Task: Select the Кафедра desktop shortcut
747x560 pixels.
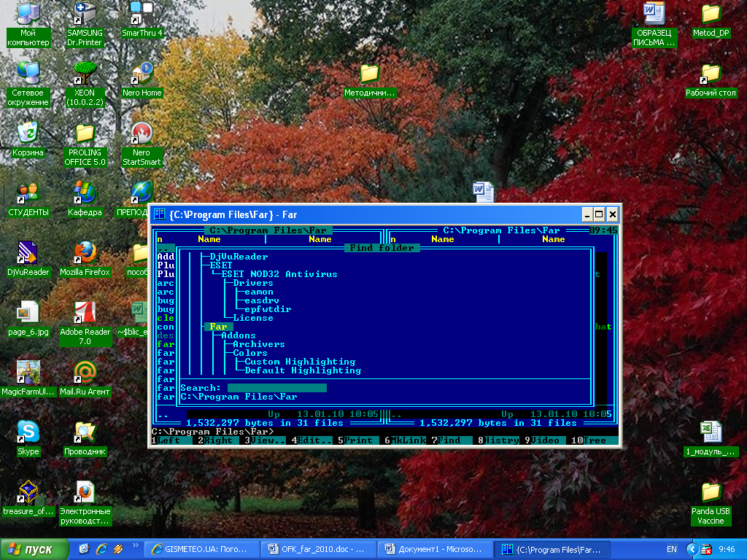Action: coord(85,200)
